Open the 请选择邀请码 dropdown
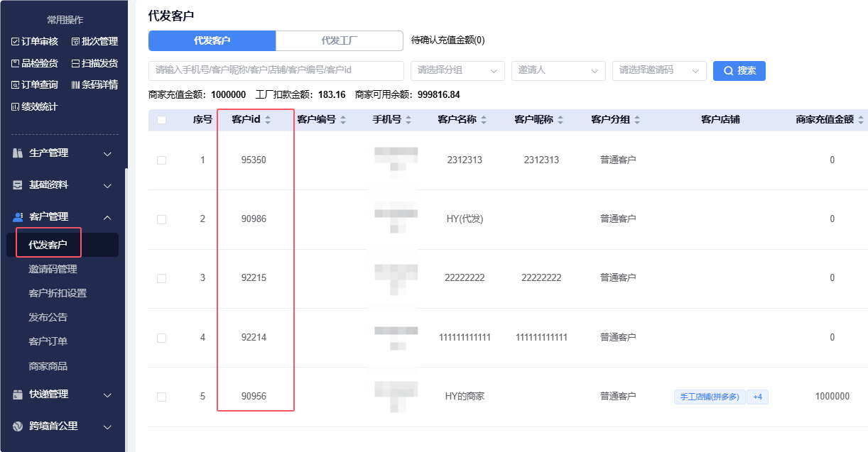 pos(659,71)
